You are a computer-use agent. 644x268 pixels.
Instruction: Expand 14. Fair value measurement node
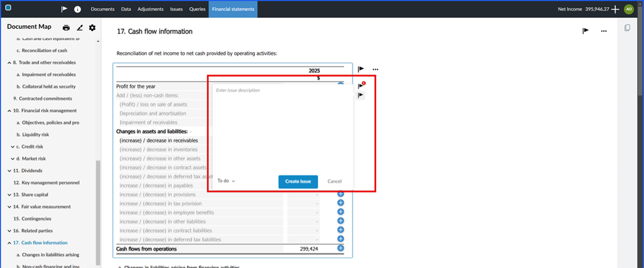pos(10,207)
